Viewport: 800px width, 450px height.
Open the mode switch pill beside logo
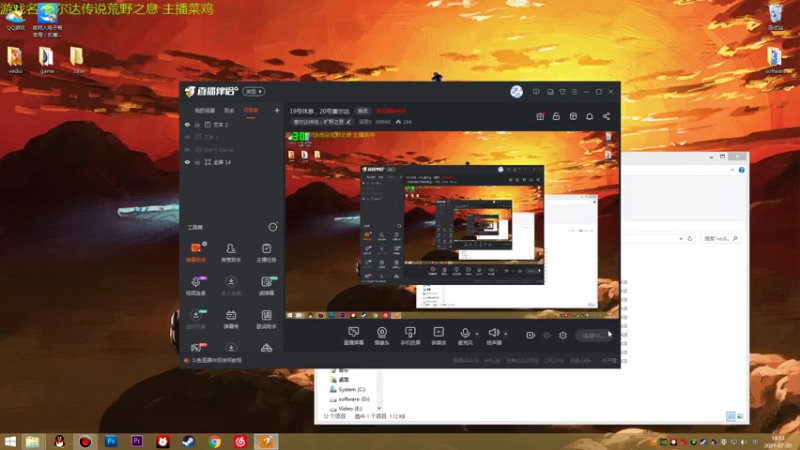[x=254, y=92]
